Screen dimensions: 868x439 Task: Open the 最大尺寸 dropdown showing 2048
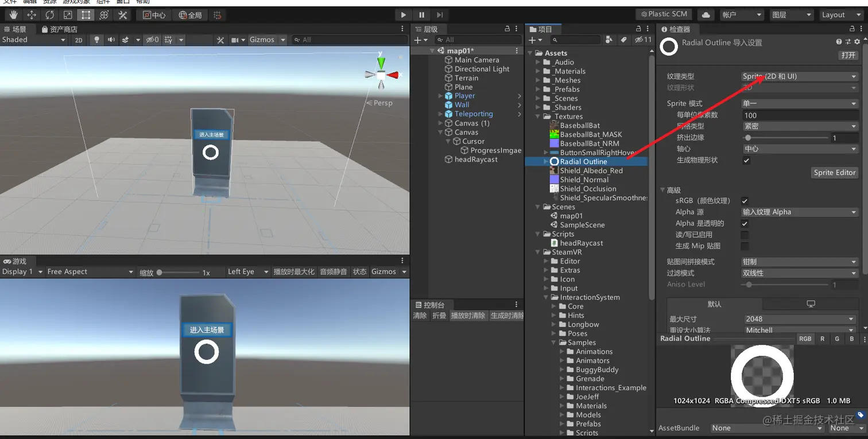(x=800, y=319)
